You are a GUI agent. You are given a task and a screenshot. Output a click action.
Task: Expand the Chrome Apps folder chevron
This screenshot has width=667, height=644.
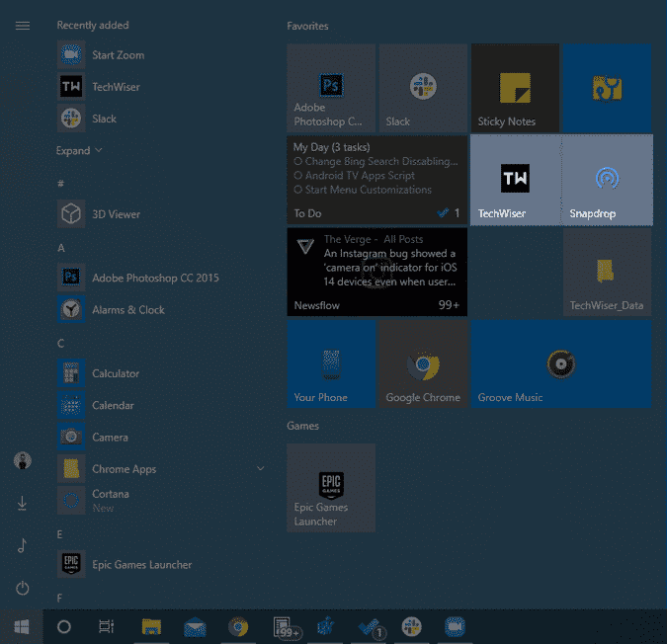[x=260, y=468]
